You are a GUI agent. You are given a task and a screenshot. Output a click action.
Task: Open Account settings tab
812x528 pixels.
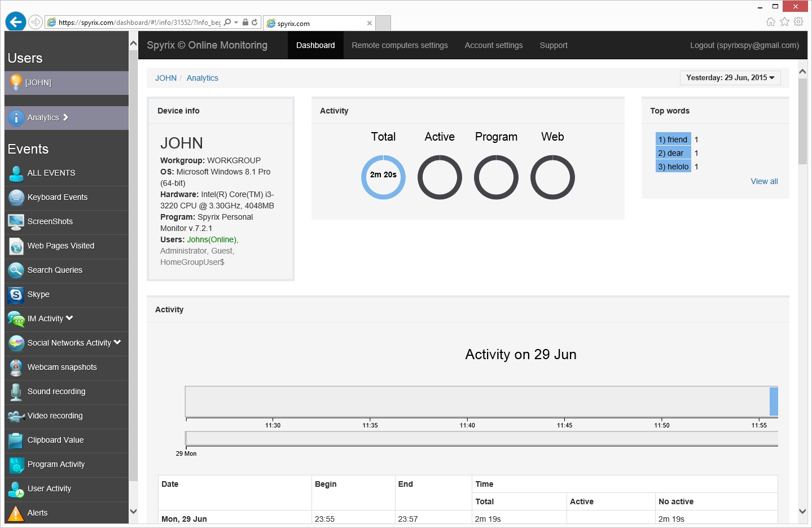click(x=494, y=45)
